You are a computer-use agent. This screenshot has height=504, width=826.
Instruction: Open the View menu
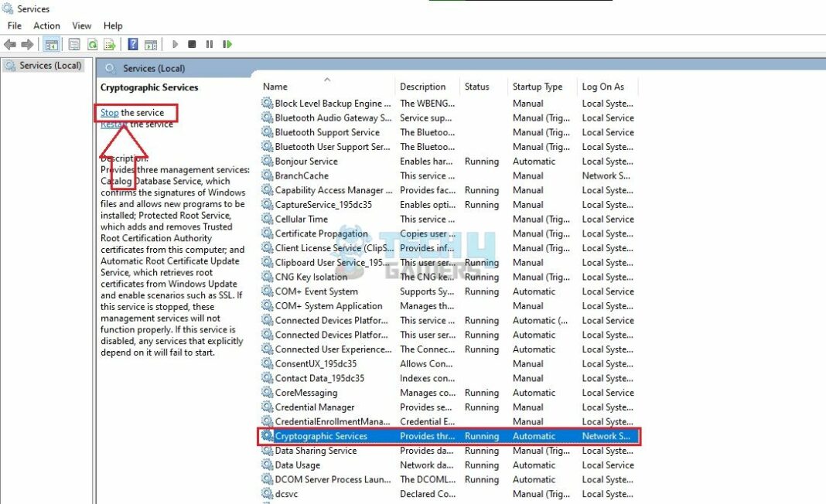[x=81, y=26]
